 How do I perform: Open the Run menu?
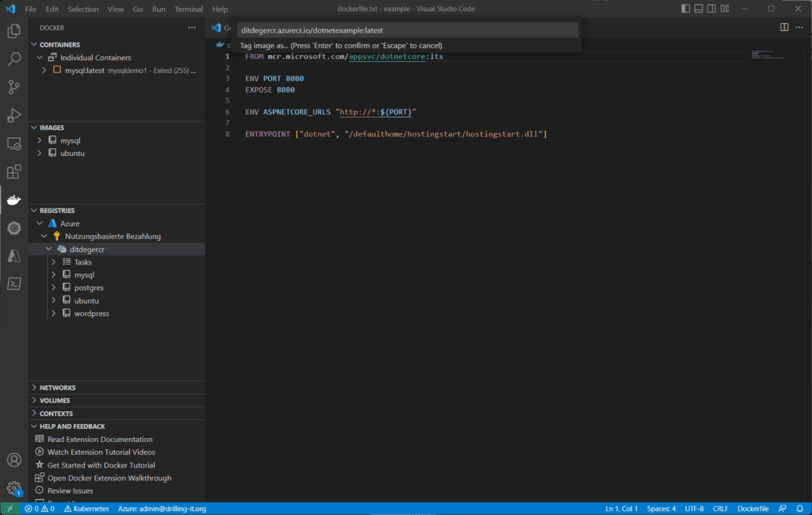point(159,9)
